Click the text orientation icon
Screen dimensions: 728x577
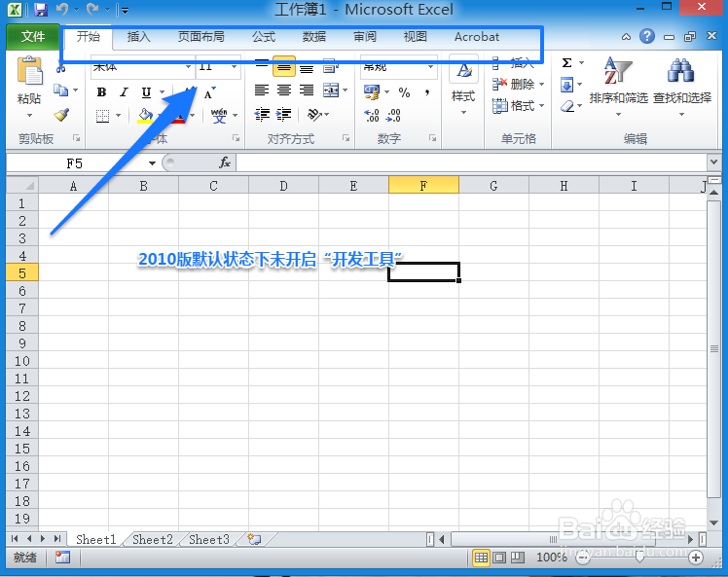pos(315,114)
